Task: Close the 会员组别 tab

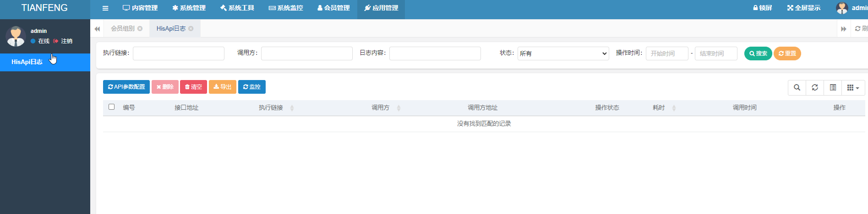Action: [x=140, y=28]
